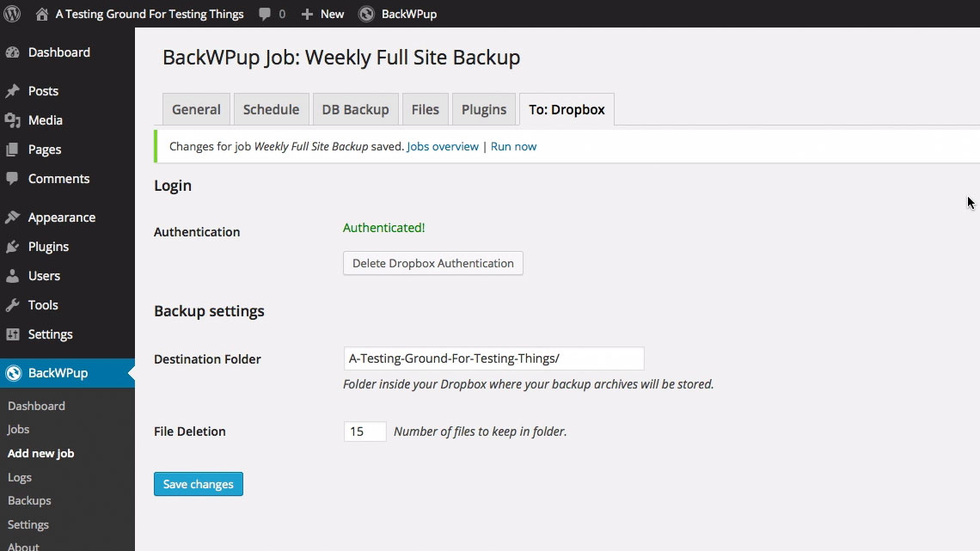Click the BackWPup icon in the sidebar
The height and width of the screenshot is (551, 980).
(x=13, y=373)
